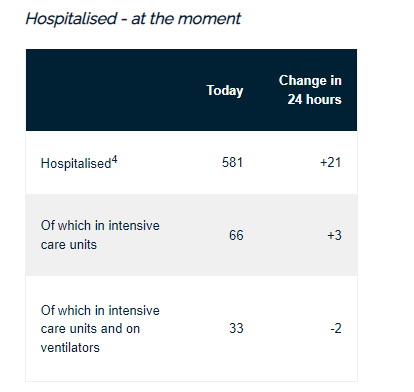Click "Of which in intensive" in the bottom row
The height and width of the screenshot is (392, 414).
100,311
